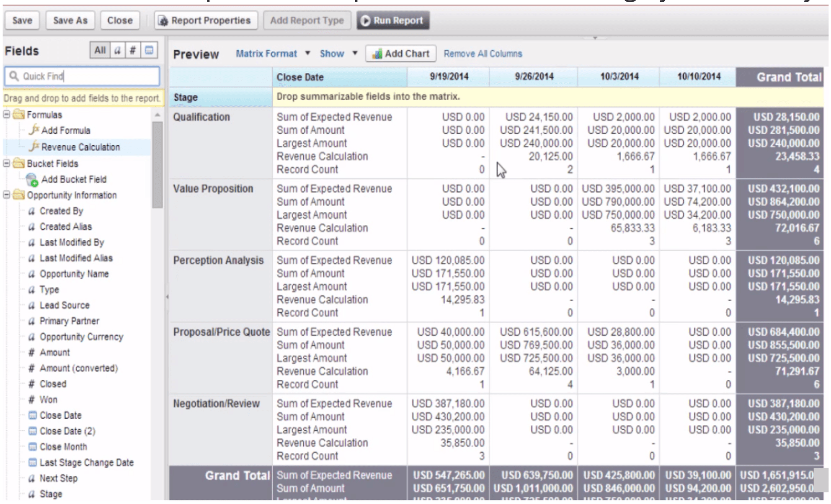
Task: Click inside the Quick Find search box
Action: 82,76
